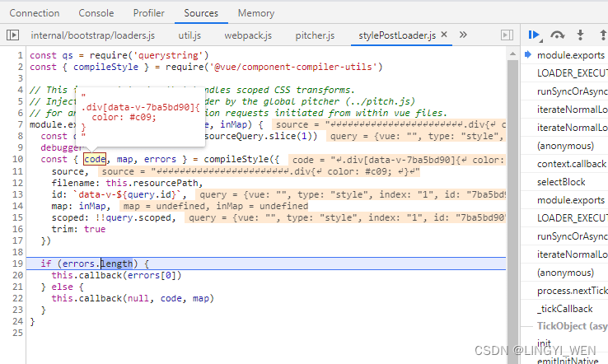Click the code editor vertical scrollbar thumb

(x=512, y=212)
